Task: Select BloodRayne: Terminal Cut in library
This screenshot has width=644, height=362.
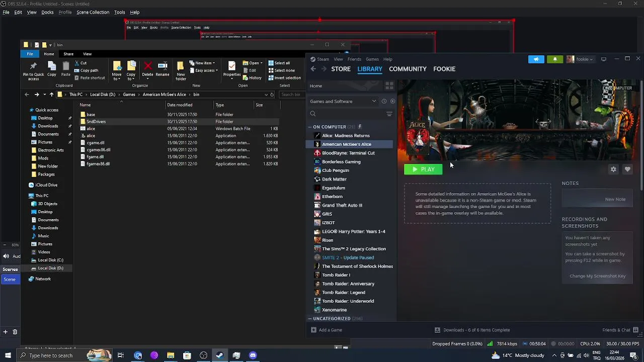Action: coord(349,153)
